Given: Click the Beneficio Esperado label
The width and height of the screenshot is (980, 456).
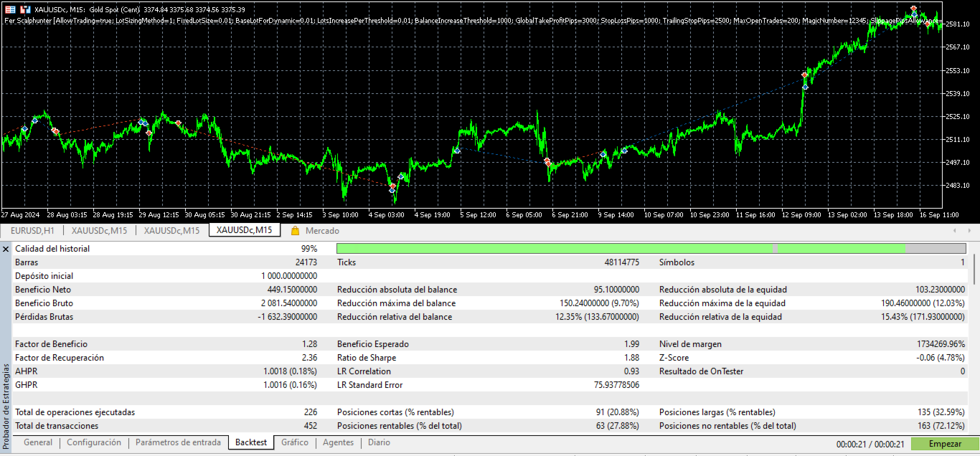Looking at the screenshot, I should coord(373,344).
